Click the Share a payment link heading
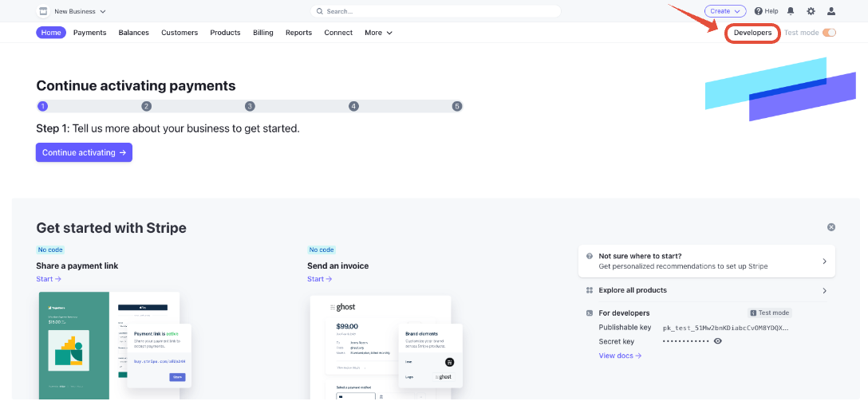Viewport: 868px width, 409px height. [x=77, y=265]
